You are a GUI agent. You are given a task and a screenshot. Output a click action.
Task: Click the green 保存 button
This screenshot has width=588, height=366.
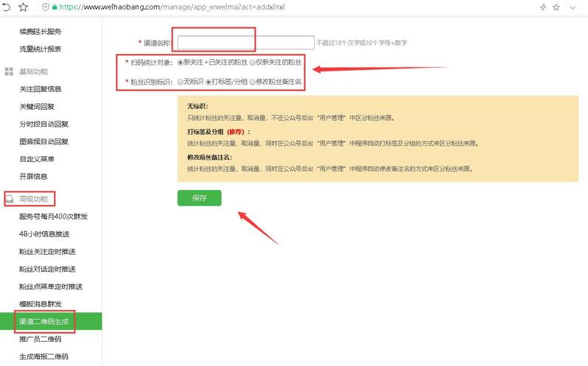[x=200, y=198]
